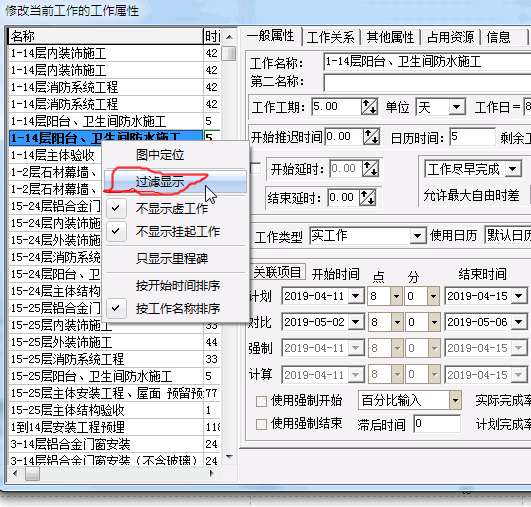Viewport: 531px width, 507px height.
Task: Expand the 百分比输入 dropdown
Action: (455, 401)
